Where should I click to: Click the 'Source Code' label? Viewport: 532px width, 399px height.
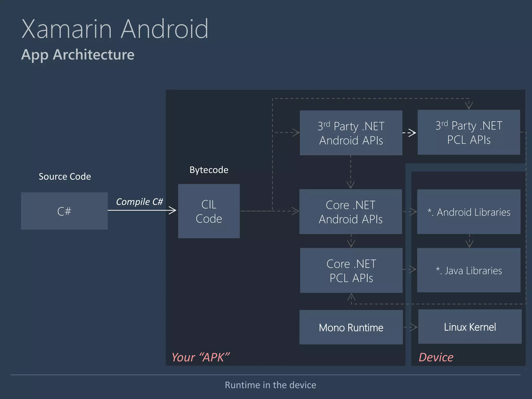[65, 176]
